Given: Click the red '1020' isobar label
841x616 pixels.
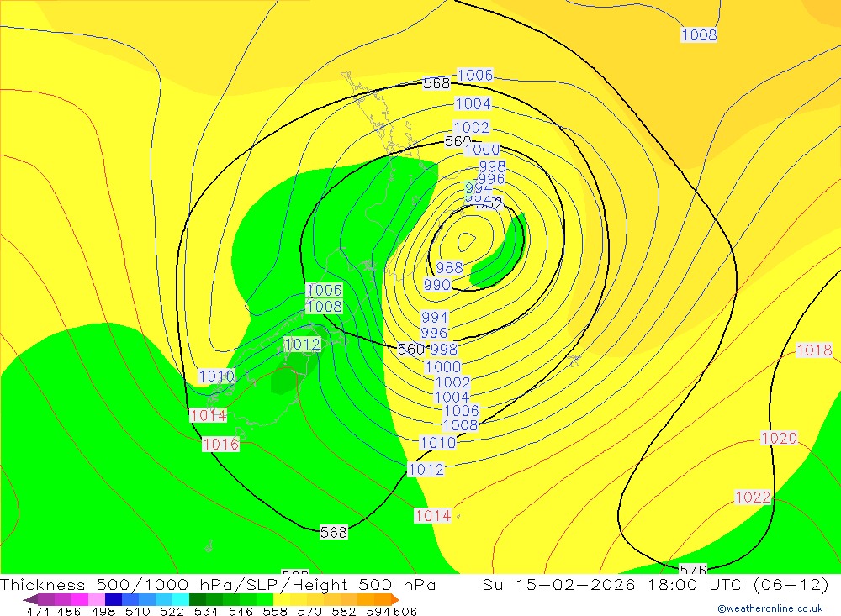Looking at the screenshot, I should click(x=779, y=438).
